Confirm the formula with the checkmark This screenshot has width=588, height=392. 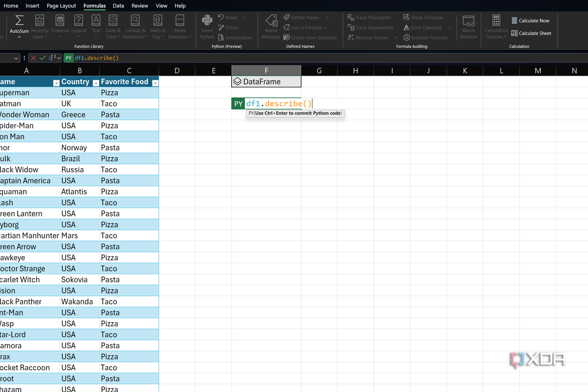click(x=42, y=58)
